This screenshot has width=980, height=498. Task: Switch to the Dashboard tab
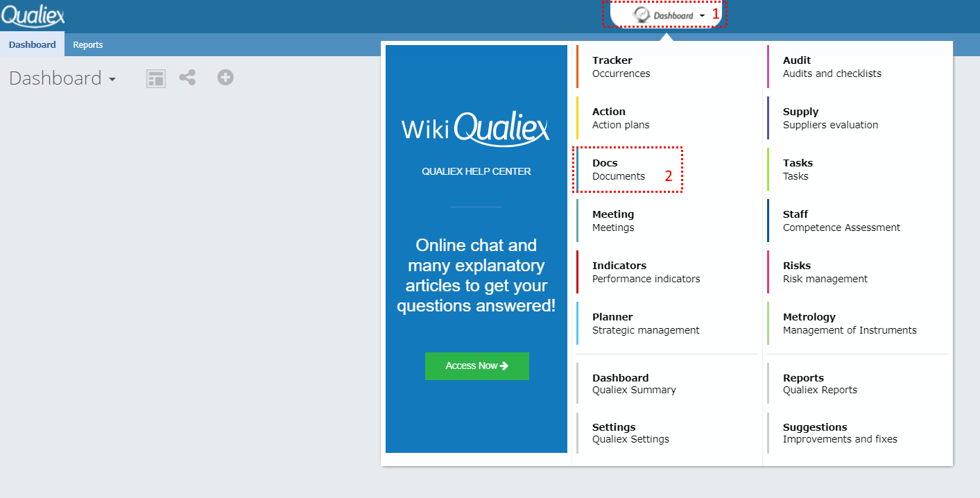click(33, 45)
